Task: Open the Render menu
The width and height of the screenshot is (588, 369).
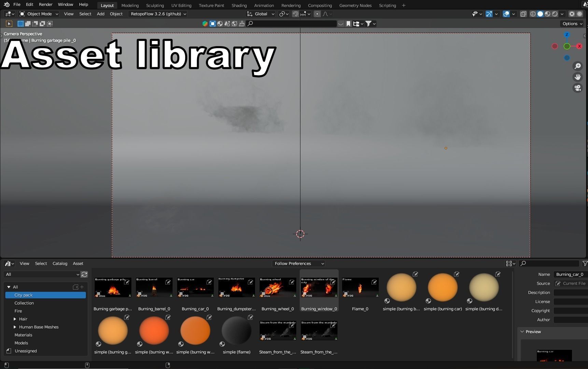Action: tap(45, 4)
